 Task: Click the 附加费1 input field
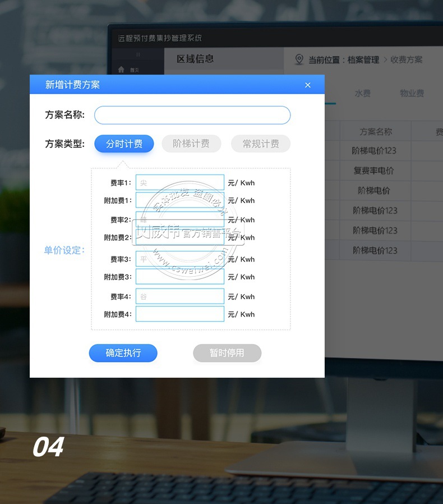180,200
